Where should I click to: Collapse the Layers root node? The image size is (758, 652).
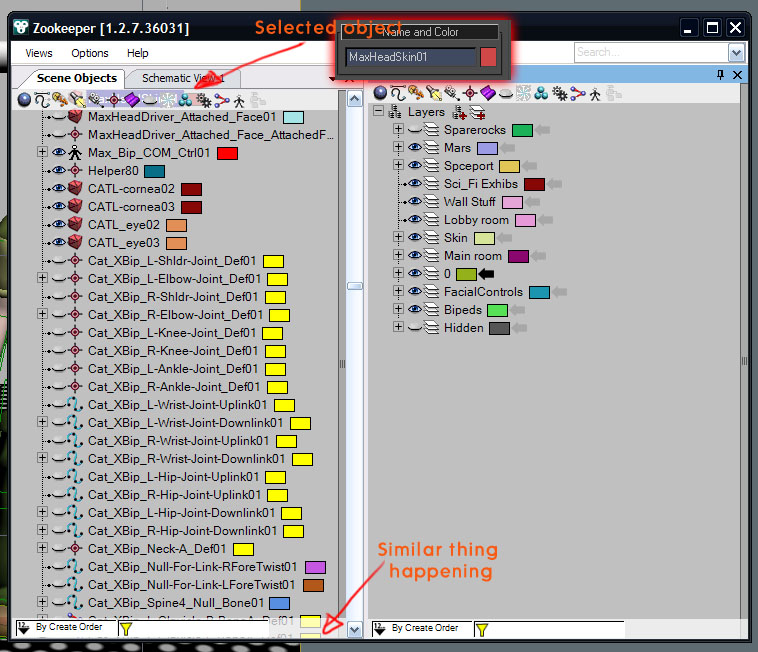(379, 112)
